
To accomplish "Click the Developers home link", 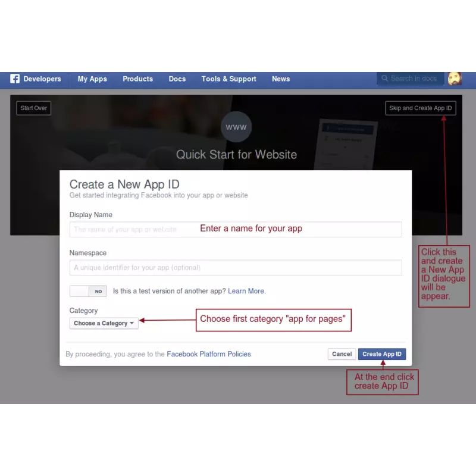I will (x=42, y=79).
